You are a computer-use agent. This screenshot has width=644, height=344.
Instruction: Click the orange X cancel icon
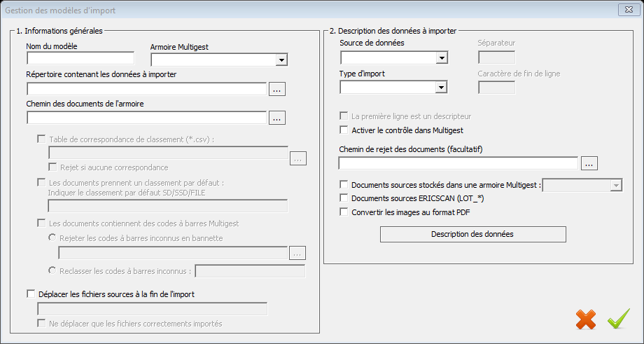(585, 319)
